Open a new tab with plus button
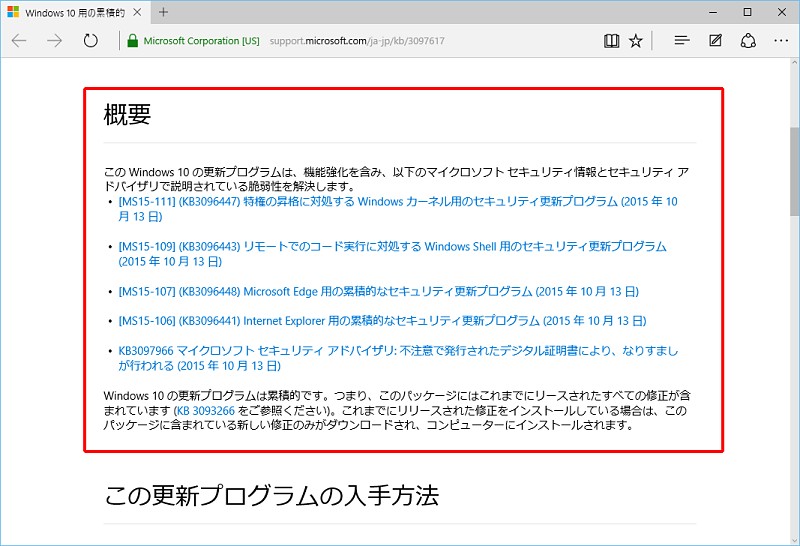Viewport: 800px width, 546px height. pyautogui.click(x=163, y=12)
